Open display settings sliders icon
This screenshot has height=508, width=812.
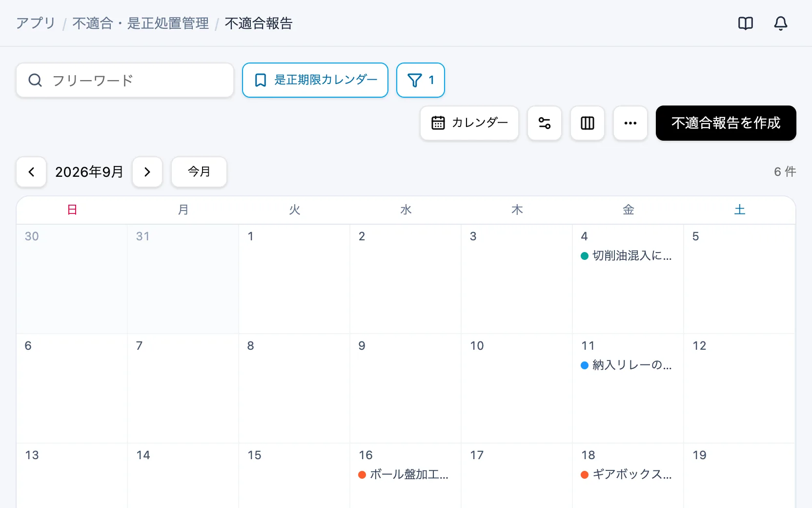pyautogui.click(x=545, y=123)
